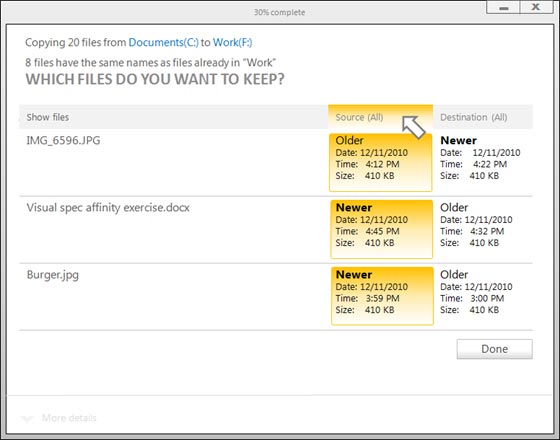The image size is (560, 440).
Task: Keep source version of IMG_6596.JPG
Action: tap(381, 162)
